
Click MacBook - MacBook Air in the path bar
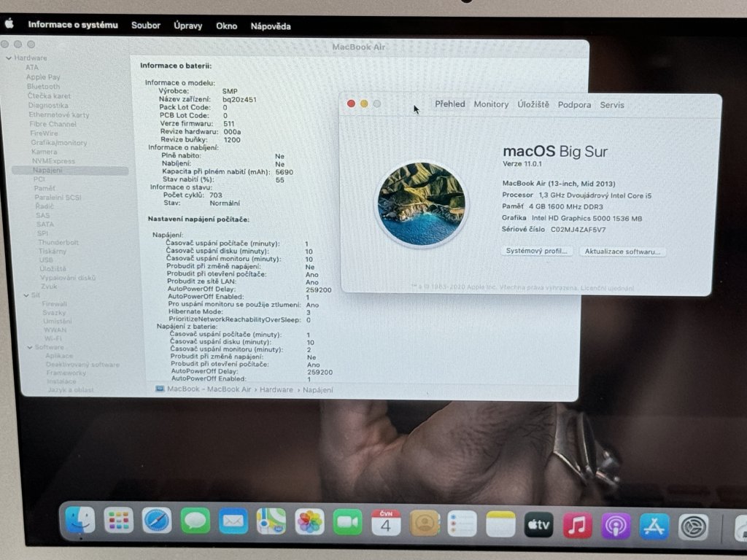click(x=209, y=389)
